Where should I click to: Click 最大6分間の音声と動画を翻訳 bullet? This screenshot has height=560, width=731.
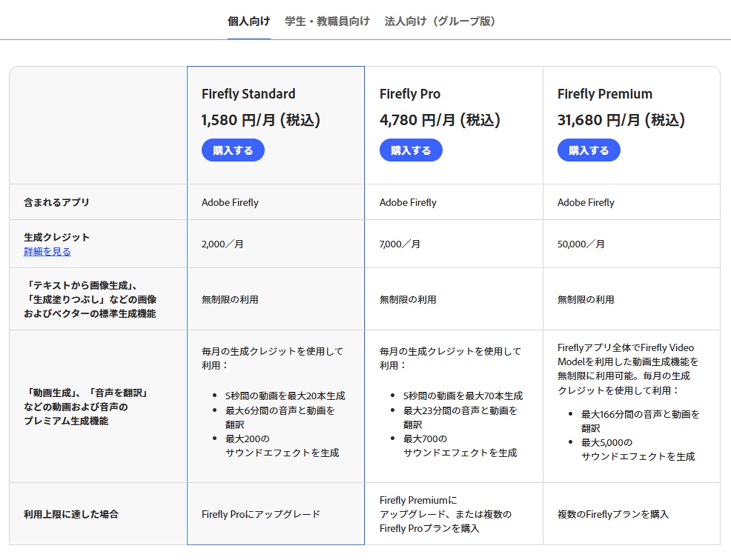(x=280, y=417)
